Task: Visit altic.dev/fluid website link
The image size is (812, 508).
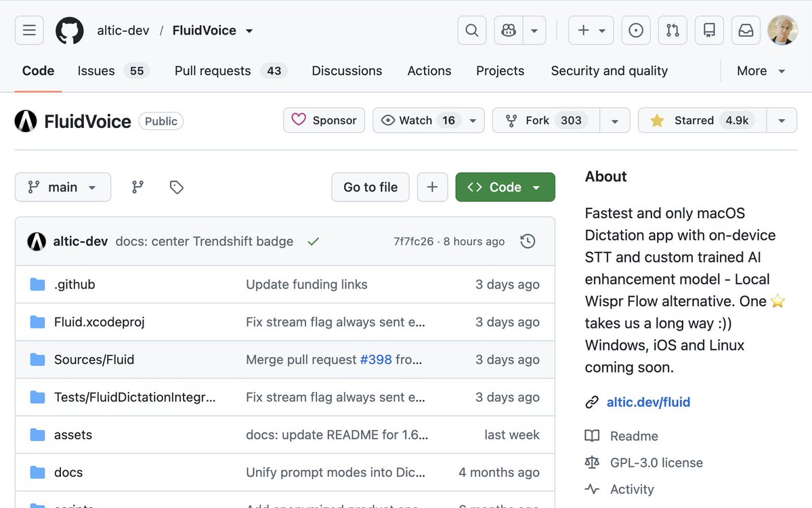Action: click(648, 402)
